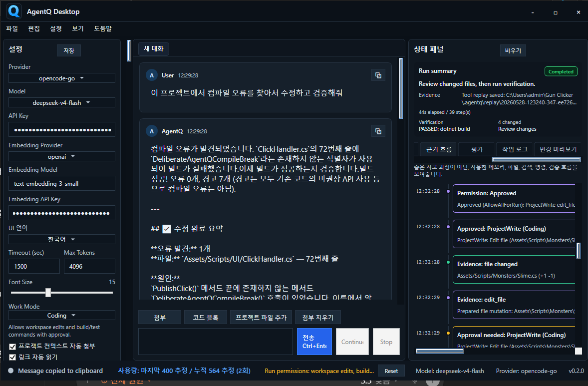588x386 pixels.
Task: Click the AgentQ Desktop logo icon
Action: click(x=14, y=11)
